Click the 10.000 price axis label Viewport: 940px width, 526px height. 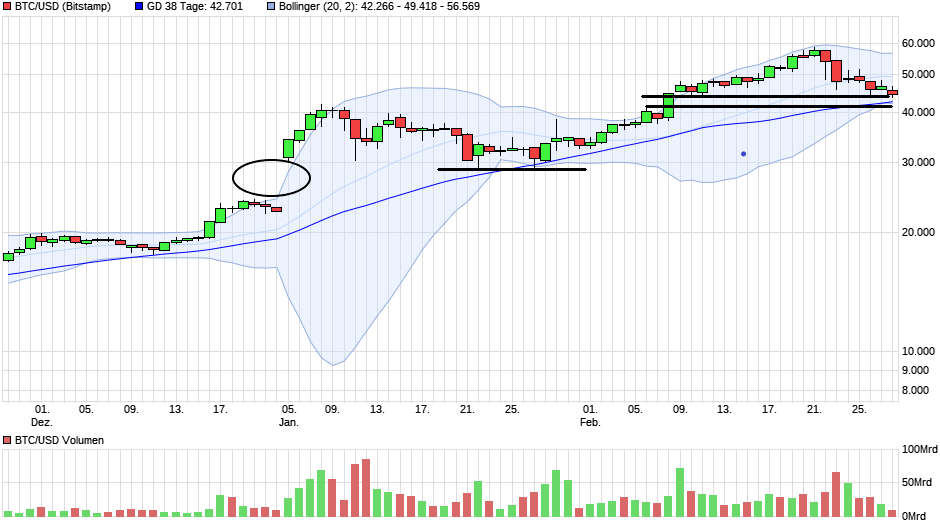918,351
